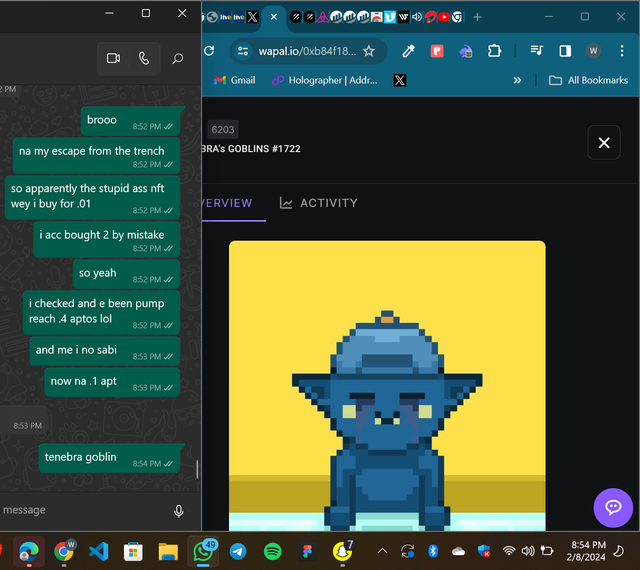Open the purple chat support bubble

point(613,508)
